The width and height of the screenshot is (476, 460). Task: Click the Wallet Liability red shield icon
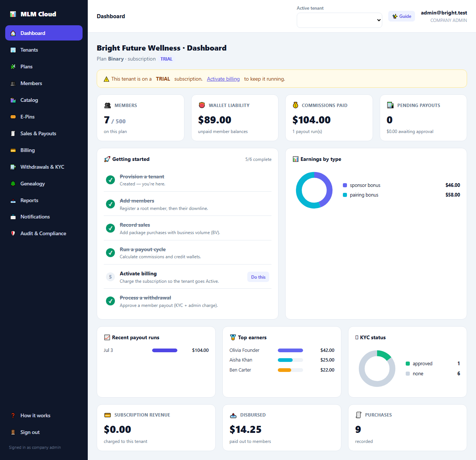point(202,105)
